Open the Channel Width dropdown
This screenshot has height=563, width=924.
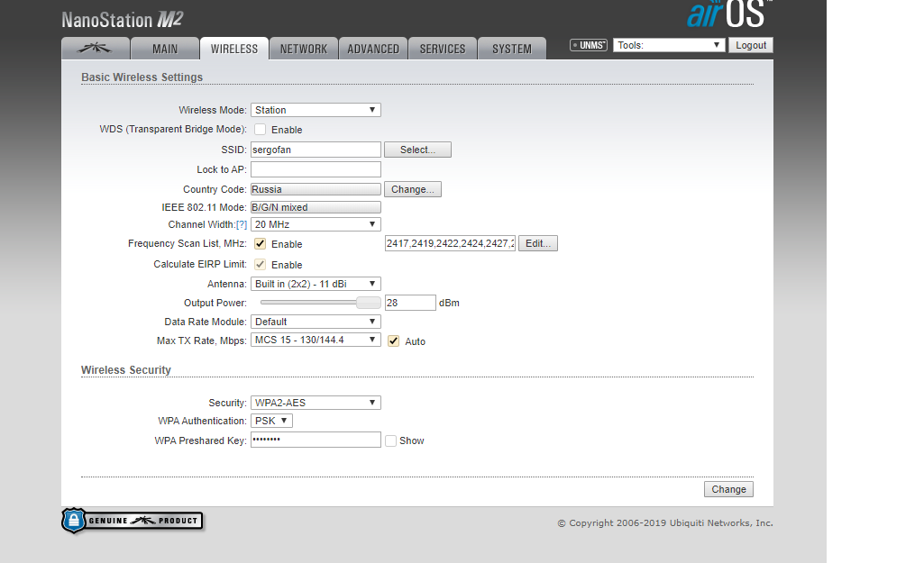tap(316, 224)
